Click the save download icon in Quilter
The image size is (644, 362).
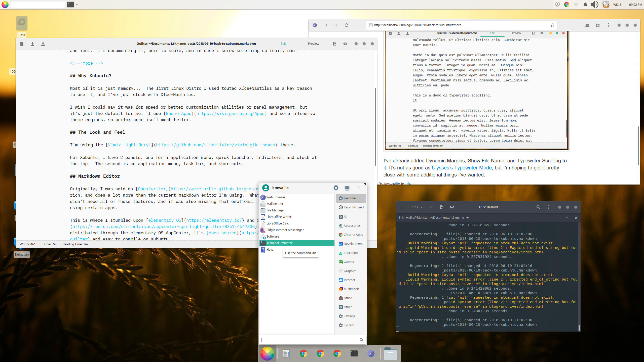point(43,44)
